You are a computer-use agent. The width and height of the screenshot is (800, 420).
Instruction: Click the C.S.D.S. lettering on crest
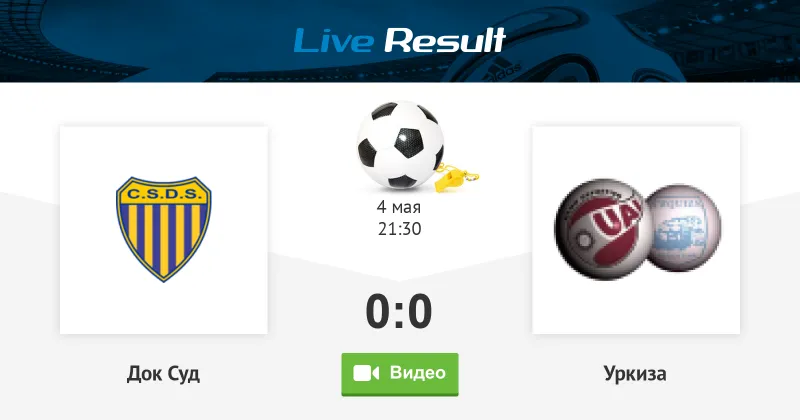(164, 194)
